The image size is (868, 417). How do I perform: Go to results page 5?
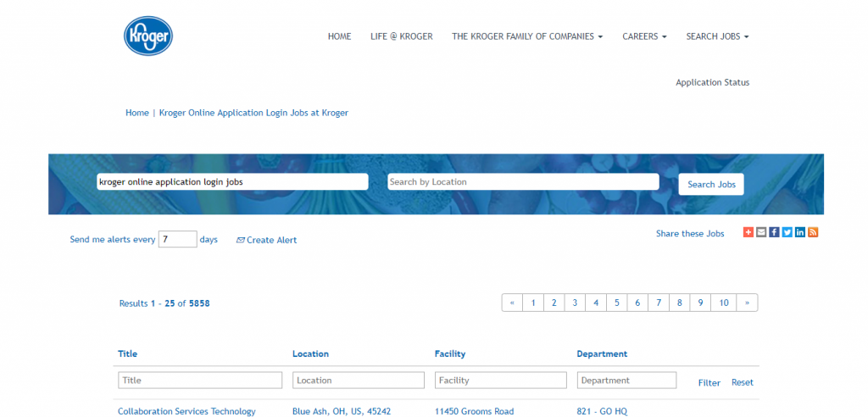[x=617, y=303]
